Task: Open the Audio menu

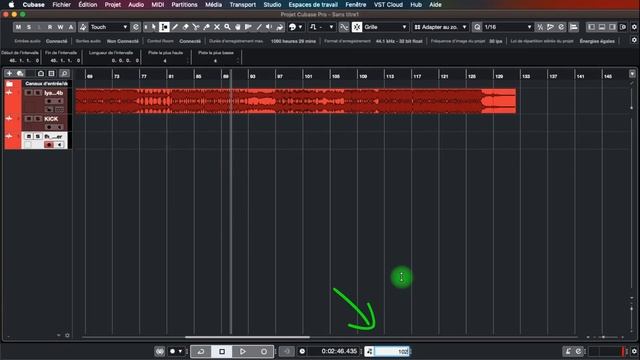Action: (x=136, y=4)
